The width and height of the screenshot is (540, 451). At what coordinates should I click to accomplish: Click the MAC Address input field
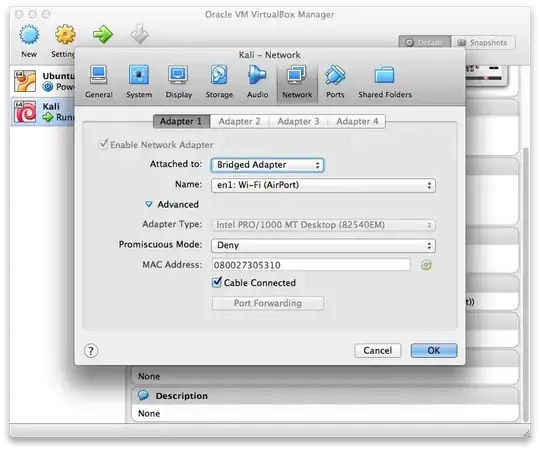pyautogui.click(x=311, y=265)
